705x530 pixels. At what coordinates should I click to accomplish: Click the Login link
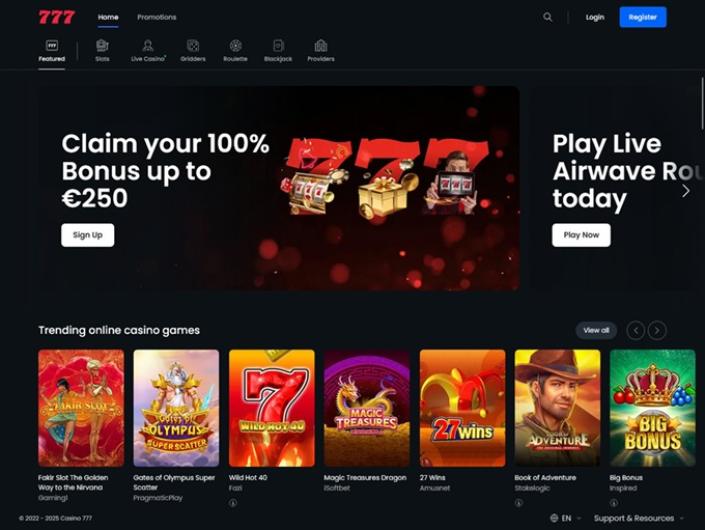pyautogui.click(x=595, y=17)
